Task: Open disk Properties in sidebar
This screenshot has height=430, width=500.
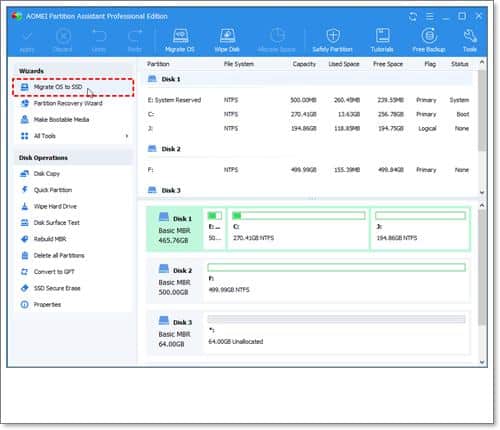Action: pos(47,305)
